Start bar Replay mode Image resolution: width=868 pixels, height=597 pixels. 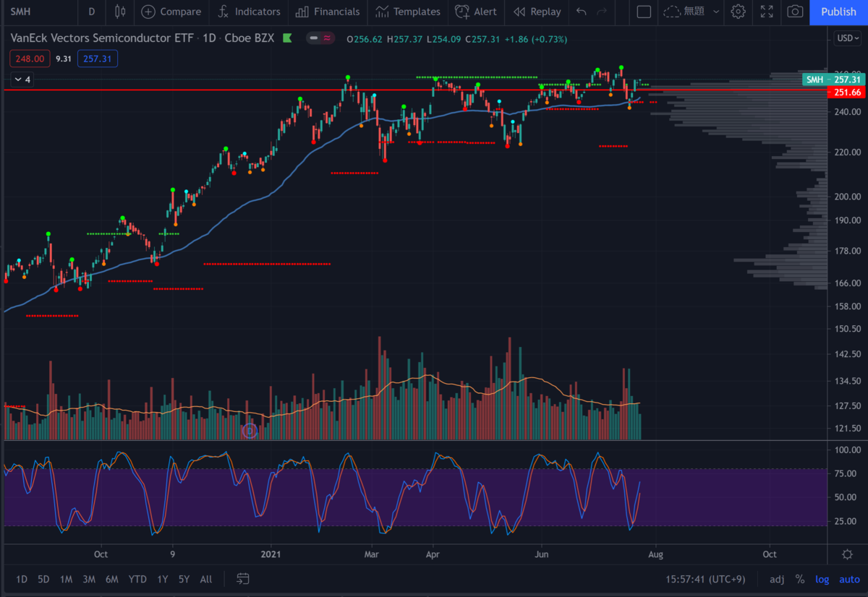(x=537, y=12)
